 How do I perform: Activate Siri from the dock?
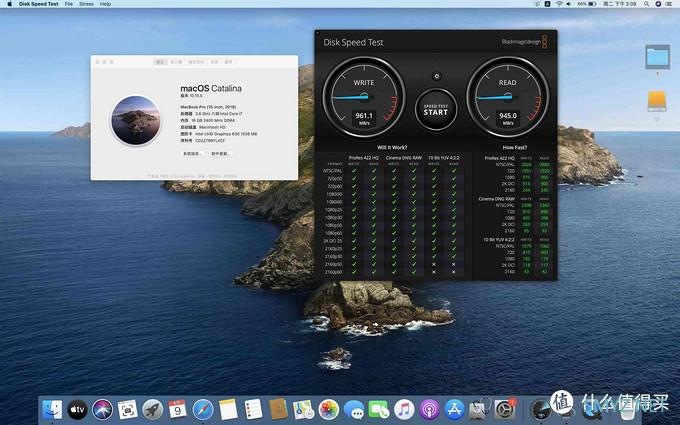pos(103,409)
